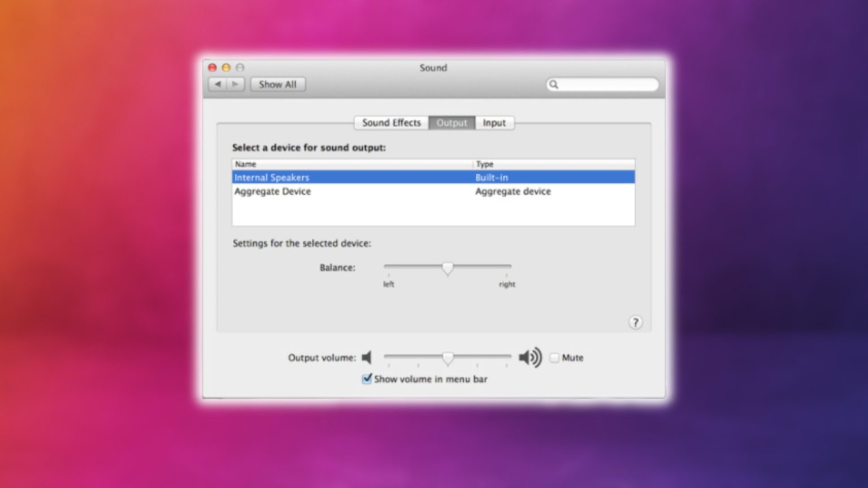868x488 pixels.
Task: Click the low volume speaker icon
Action: pyautogui.click(x=367, y=358)
